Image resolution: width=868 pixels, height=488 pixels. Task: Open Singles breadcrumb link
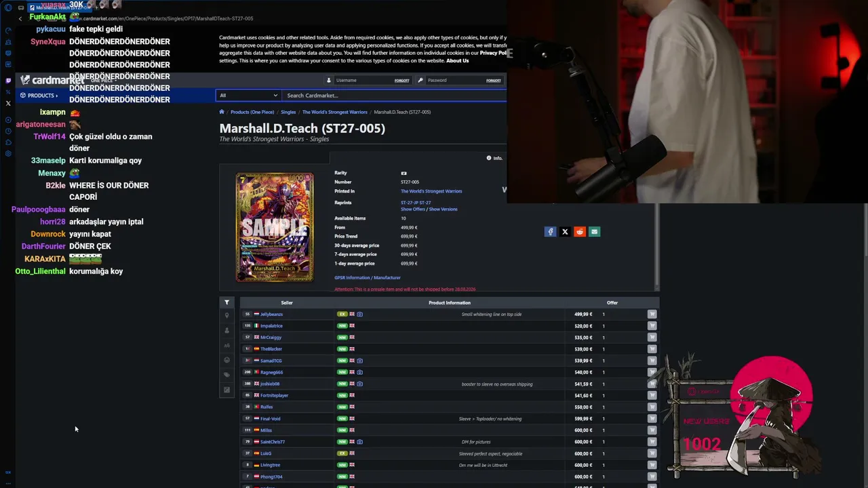click(x=288, y=112)
